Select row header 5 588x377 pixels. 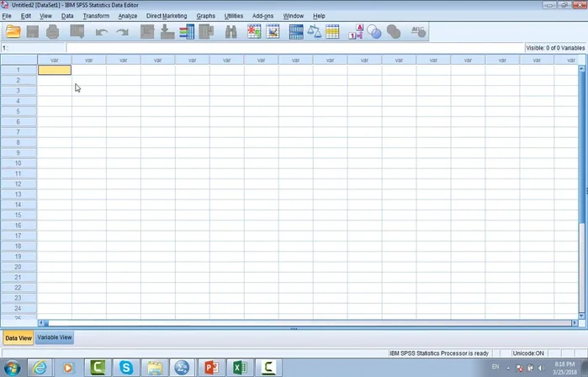click(19, 111)
